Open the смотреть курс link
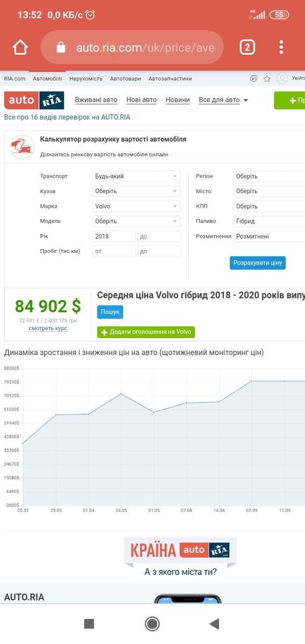Viewport: 305px width, 644px height. (48, 328)
